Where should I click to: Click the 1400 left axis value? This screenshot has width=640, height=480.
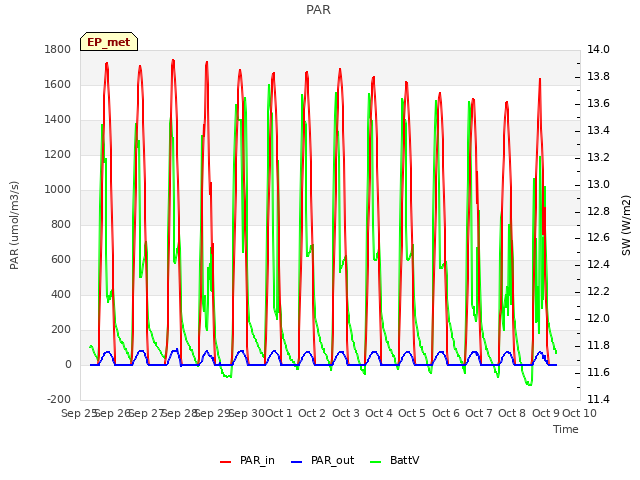[x=58, y=120]
